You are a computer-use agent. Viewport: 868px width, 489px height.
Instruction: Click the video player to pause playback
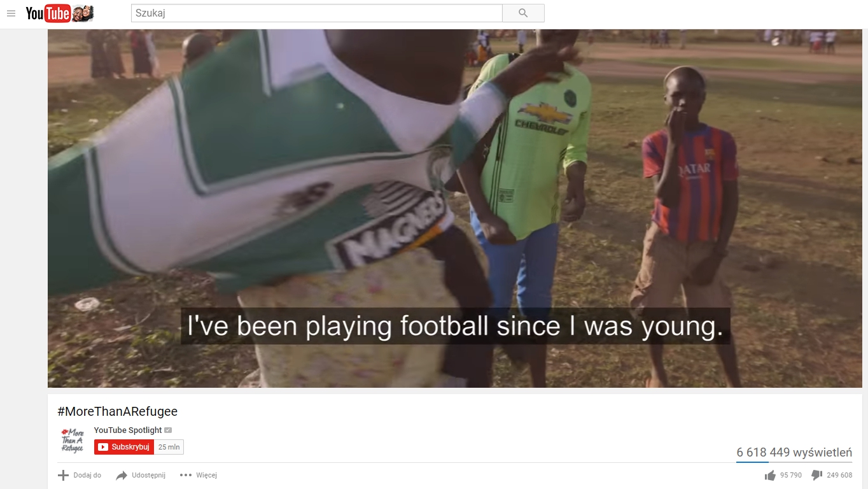click(x=454, y=208)
